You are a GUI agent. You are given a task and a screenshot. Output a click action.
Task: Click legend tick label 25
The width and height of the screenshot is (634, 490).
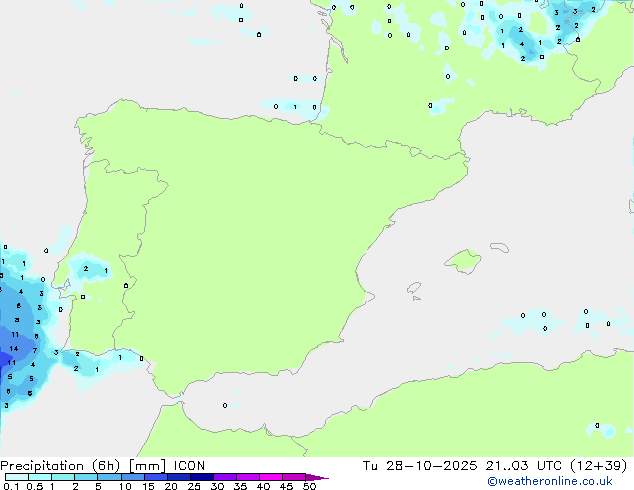(194, 486)
